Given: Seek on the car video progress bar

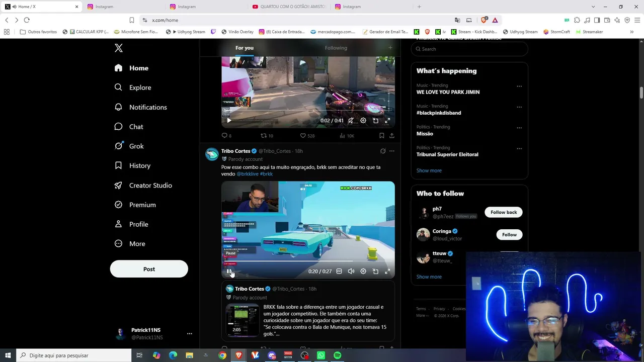Looking at the screenshot, I should pos(308,262).
